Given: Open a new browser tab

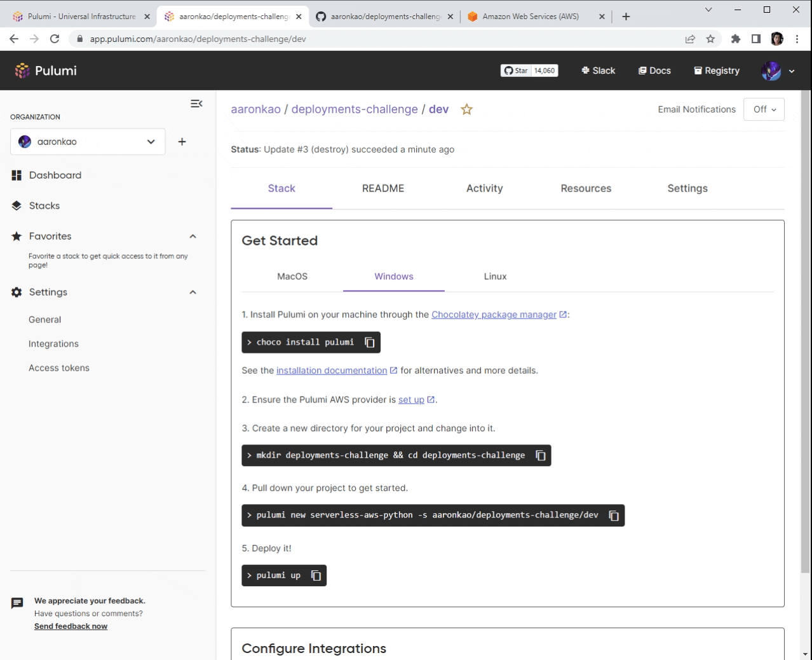Looking at the screenshot, I should (626, 17).
